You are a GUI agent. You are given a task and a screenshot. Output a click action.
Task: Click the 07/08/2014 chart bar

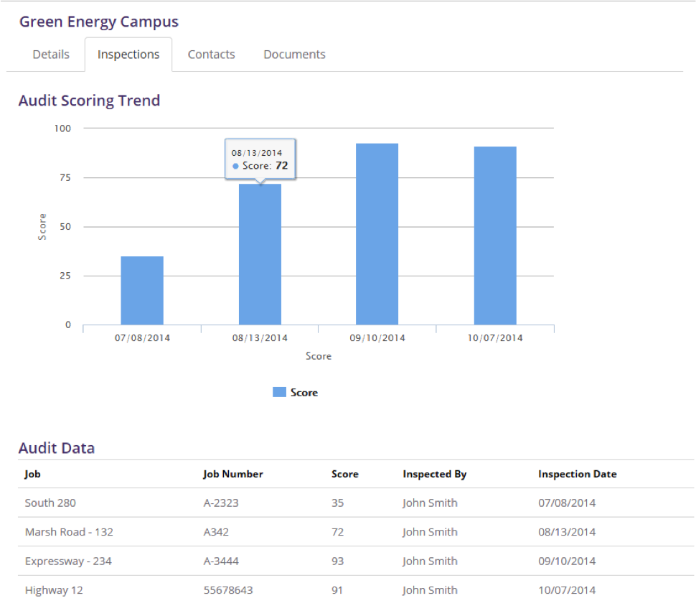click(x=142, y=291)
